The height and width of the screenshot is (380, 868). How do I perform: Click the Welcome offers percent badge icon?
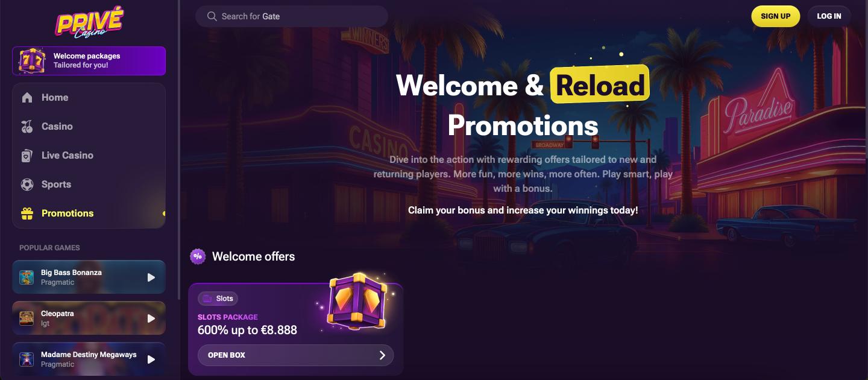click(x=198, y=256)
